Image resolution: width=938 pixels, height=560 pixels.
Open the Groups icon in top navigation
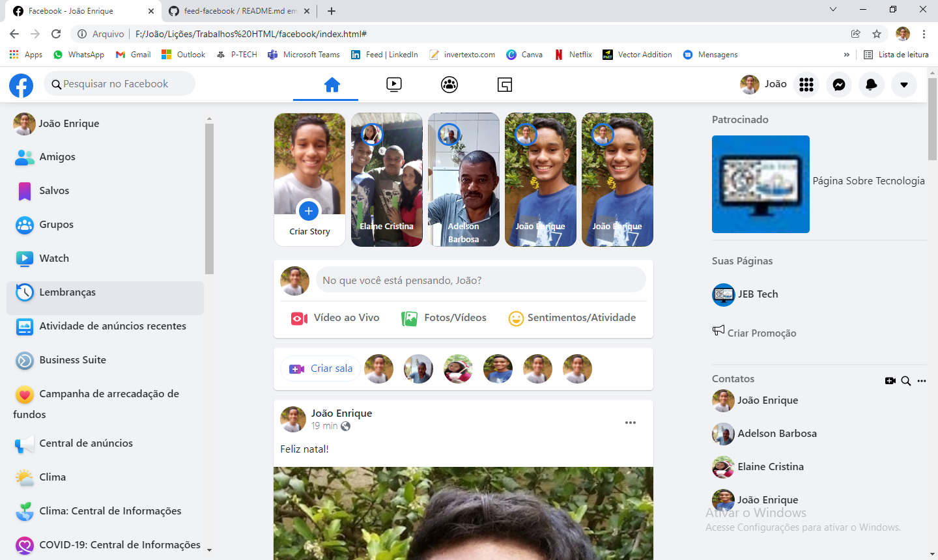(x=449, y=85)
